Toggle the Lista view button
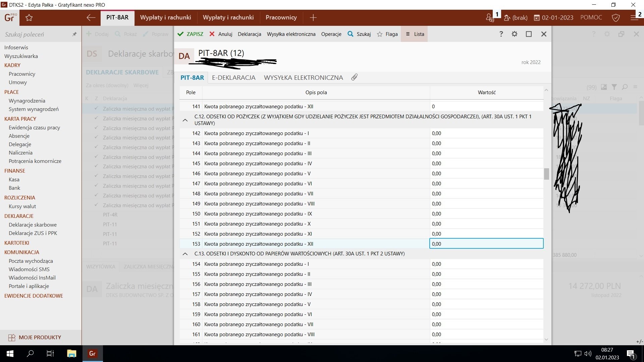 [415, 34]
